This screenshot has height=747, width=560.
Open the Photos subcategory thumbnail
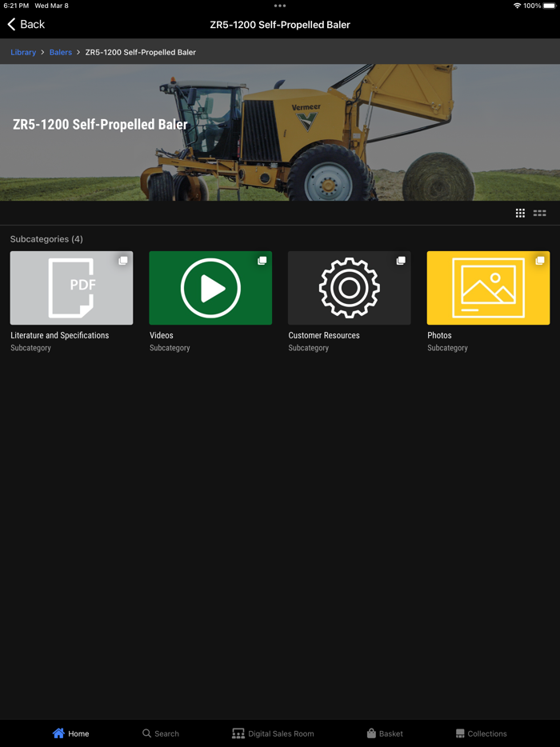(488, 288)
